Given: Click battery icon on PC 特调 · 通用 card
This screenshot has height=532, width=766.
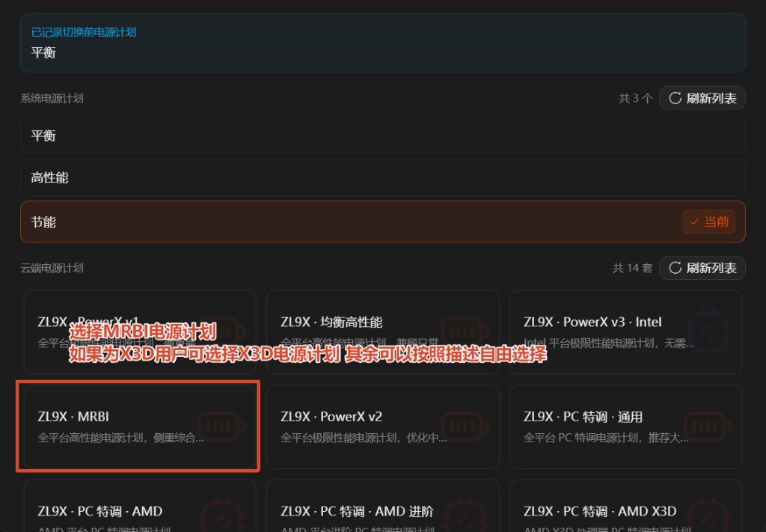Looking at the screenshot, I should pyautogui.click(x=707, y=426).
